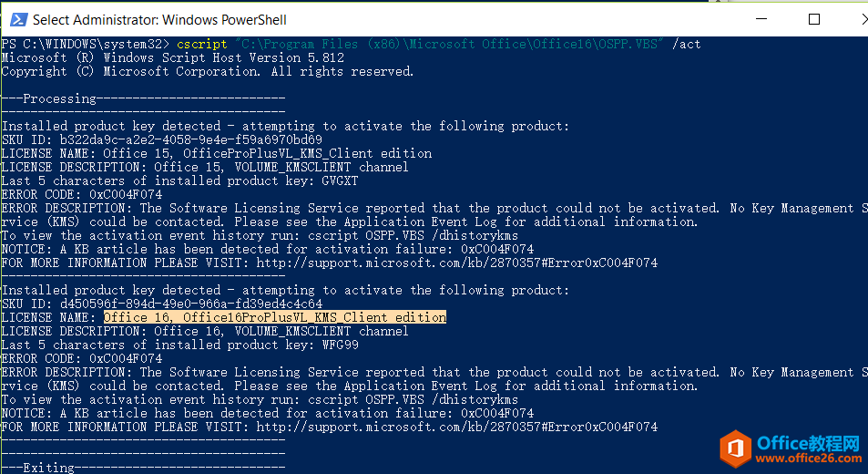
Task: Click the first SKU ID b322da9c line
Action: [161, 139]
